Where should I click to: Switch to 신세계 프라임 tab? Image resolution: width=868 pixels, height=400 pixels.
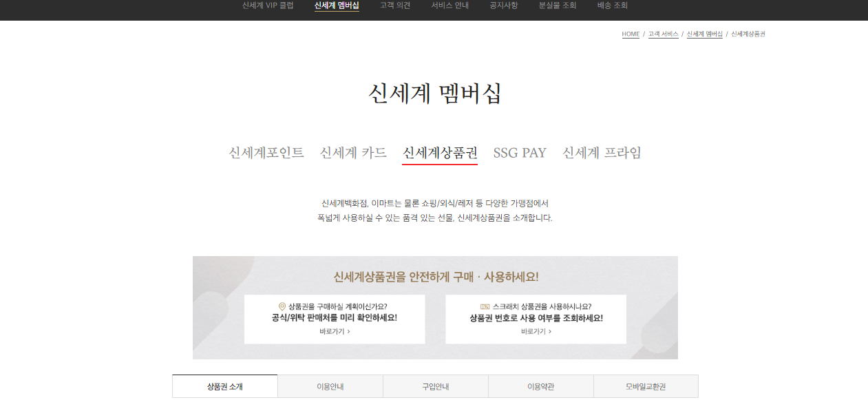602,153
